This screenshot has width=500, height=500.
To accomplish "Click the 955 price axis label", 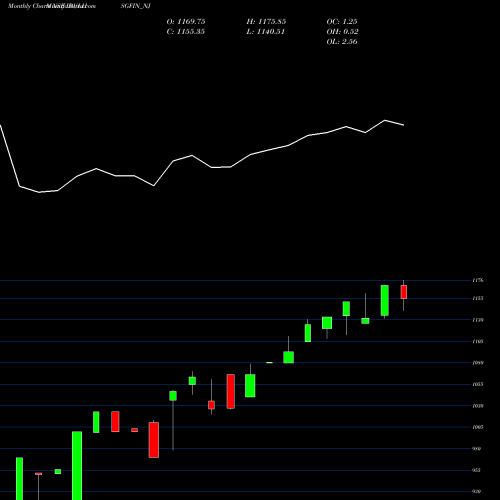I will [x=477, y=470].
